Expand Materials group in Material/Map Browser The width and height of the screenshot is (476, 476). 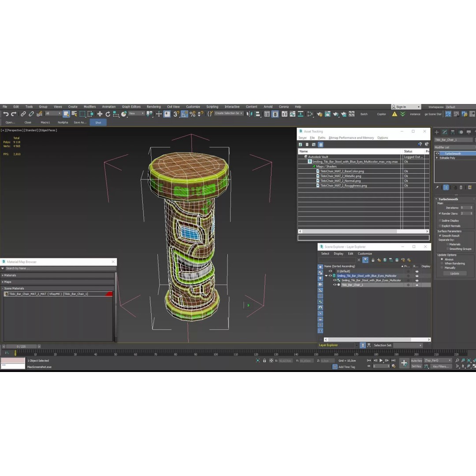[3, 275]
